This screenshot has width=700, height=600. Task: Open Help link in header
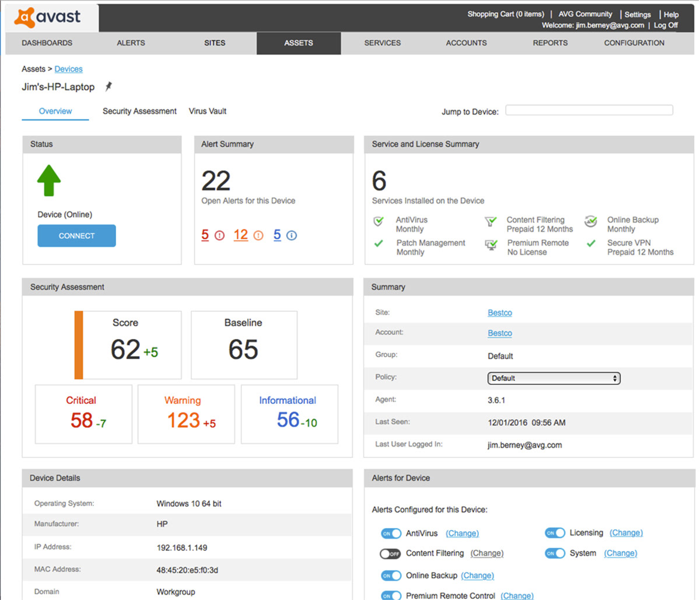(671, 15)
